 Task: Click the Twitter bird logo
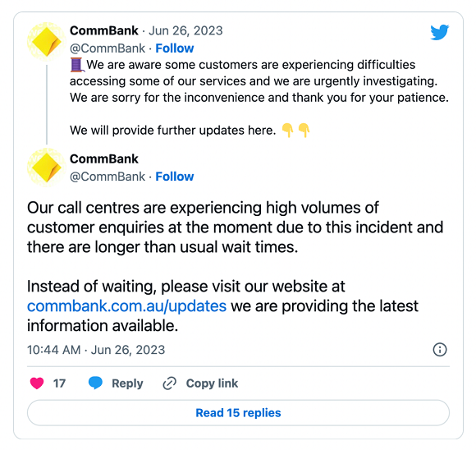440,32
